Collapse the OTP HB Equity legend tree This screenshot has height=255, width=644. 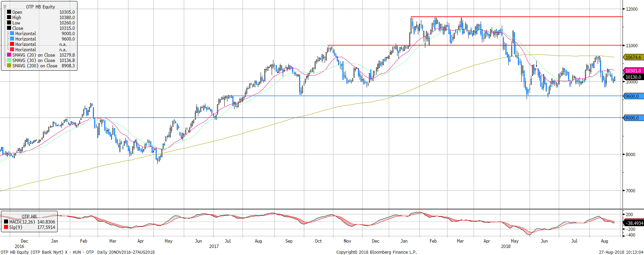[5, 6]
